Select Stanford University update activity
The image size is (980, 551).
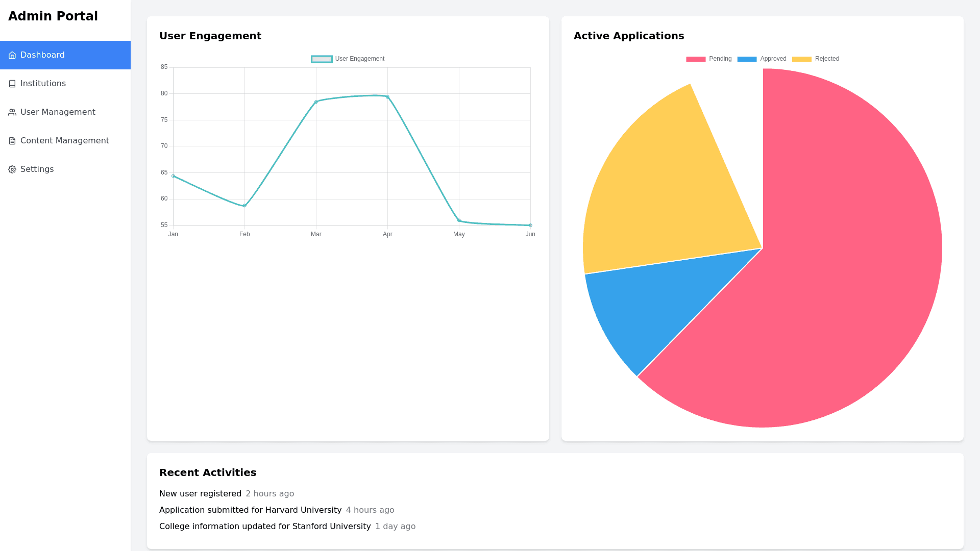tap(265, 527)
